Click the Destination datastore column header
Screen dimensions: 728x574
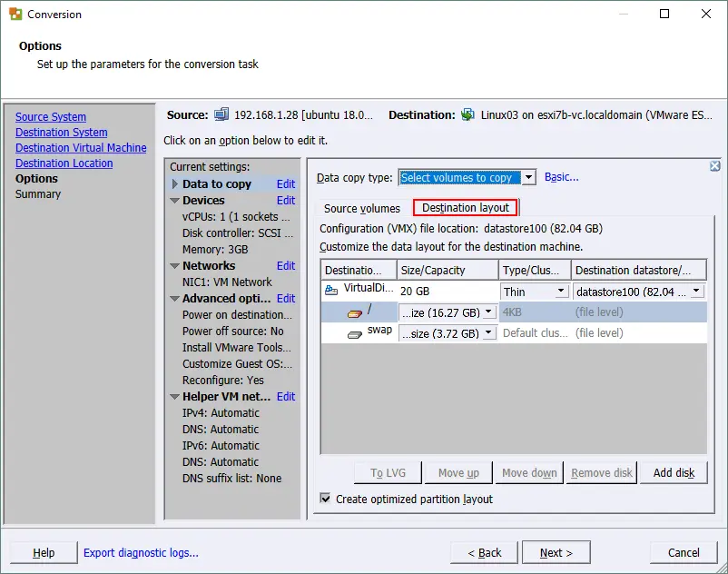tap(639, 270)
